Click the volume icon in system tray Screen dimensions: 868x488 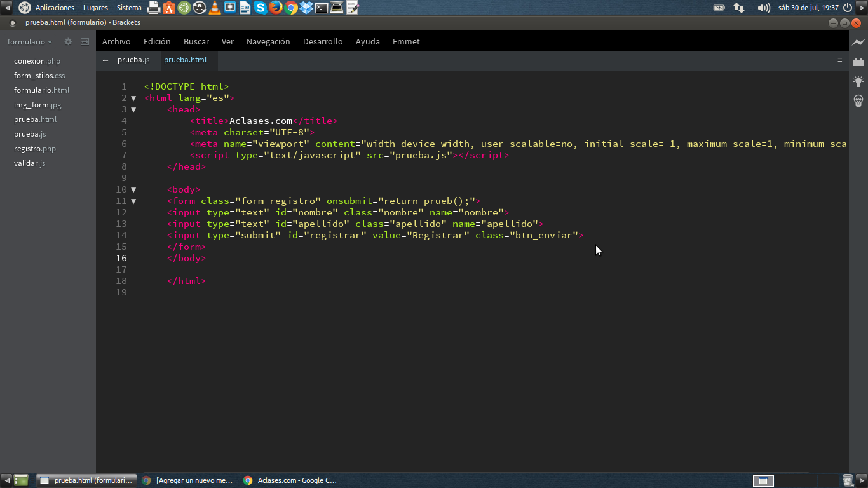point(763,8)
